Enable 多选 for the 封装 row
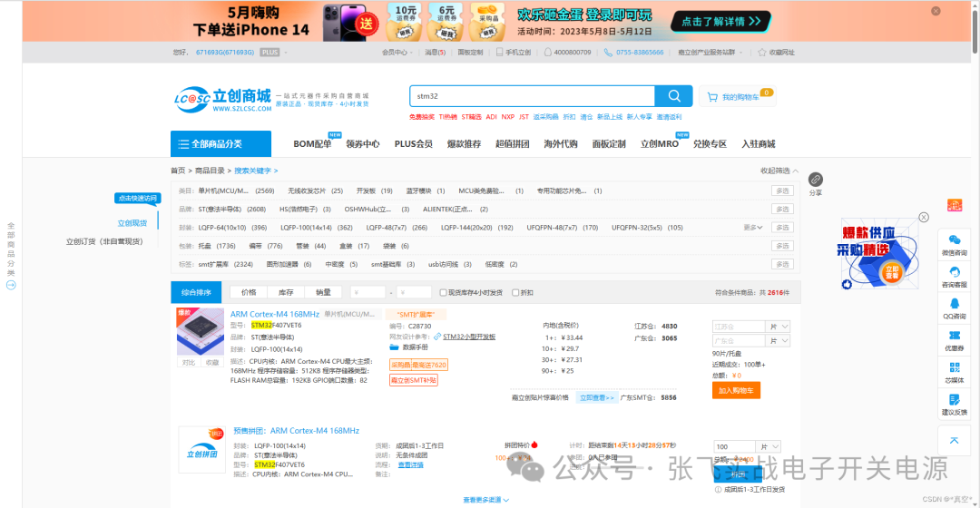This screenshot has height=508, width=980. (782, 228)
